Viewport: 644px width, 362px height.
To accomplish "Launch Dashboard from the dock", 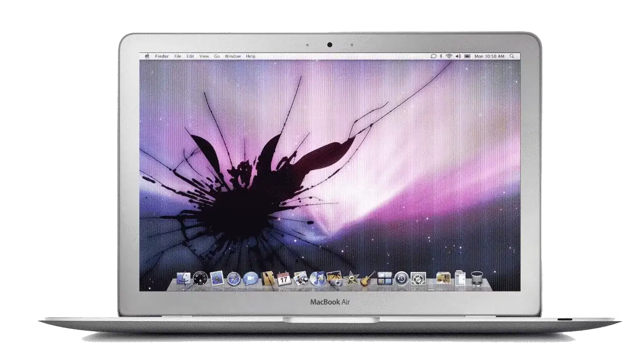I will pos(200,278).
